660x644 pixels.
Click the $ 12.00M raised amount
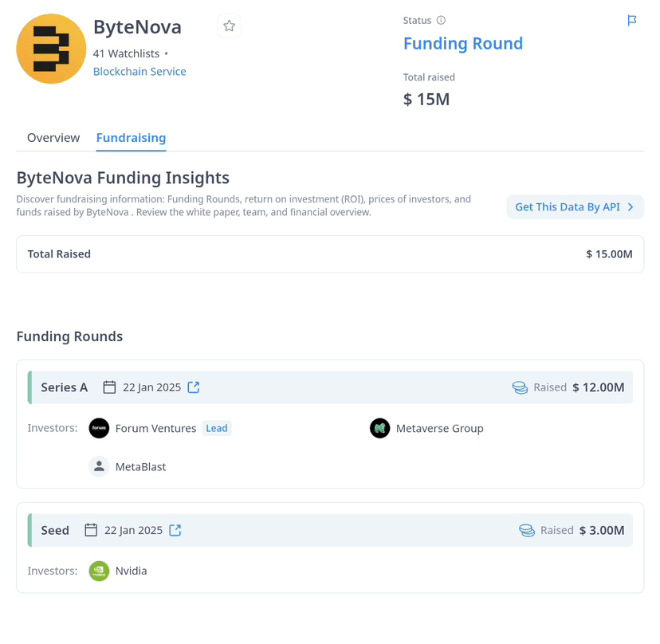598,387
